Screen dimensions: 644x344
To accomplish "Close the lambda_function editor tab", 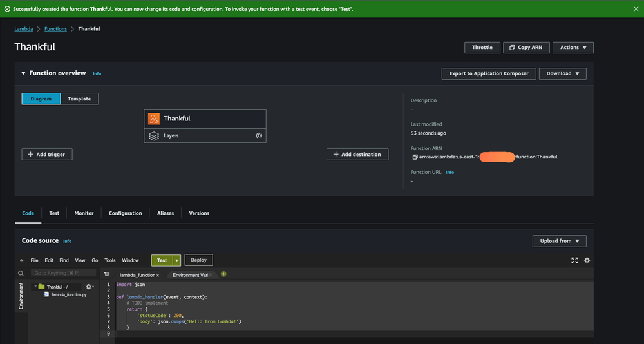I will tap(158, 275).
